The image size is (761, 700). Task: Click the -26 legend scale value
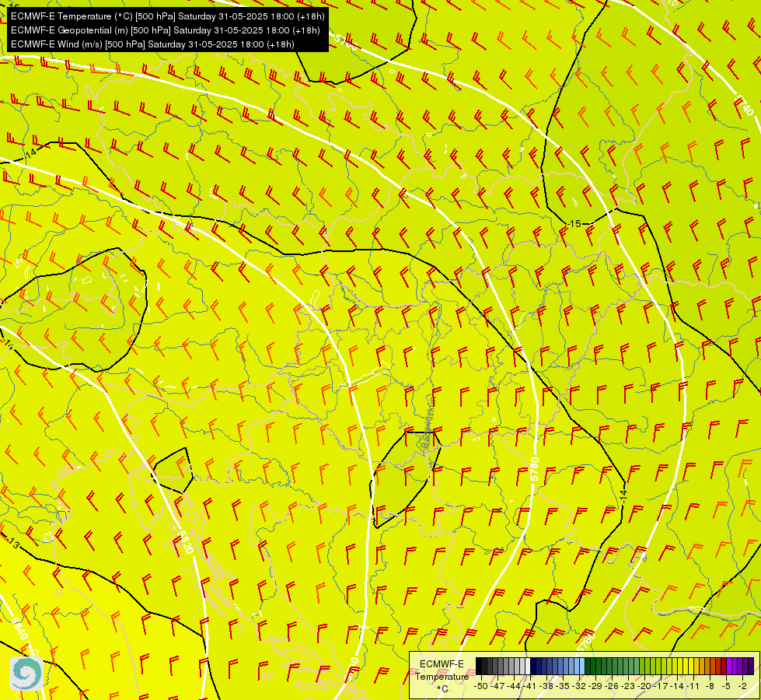point(612,687)
